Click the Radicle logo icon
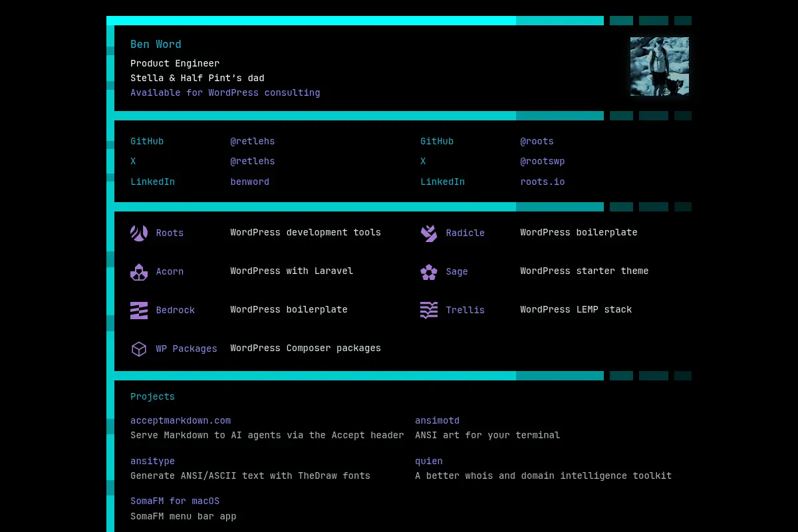798x532 pixels. 429,233
